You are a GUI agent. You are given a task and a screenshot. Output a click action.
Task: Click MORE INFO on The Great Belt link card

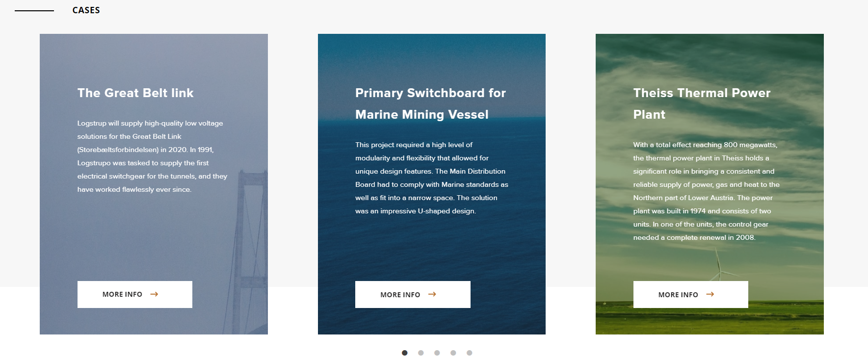point(134,294)
